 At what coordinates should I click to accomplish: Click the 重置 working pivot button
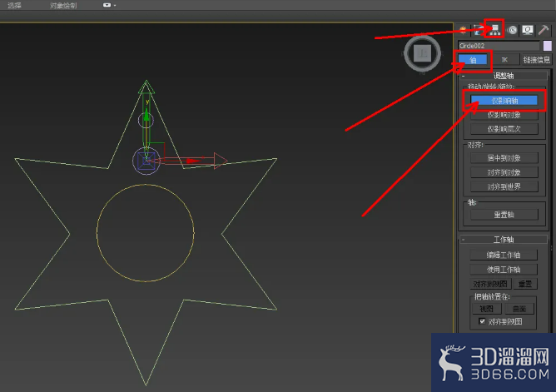pyautogui.click(x=525, y=284)
